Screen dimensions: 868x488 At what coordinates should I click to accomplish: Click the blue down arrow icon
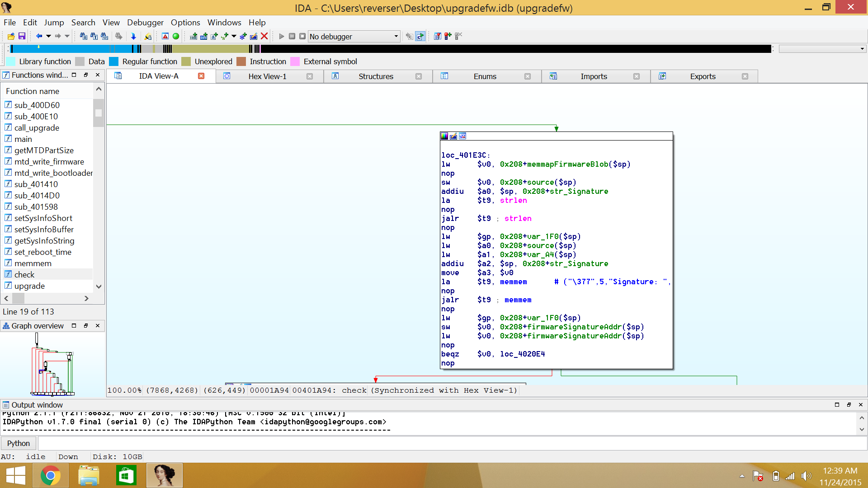tap(133, 36)
